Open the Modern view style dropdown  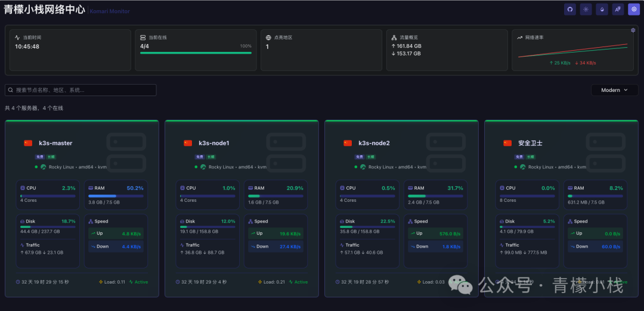pyautogui.click(x=614, y=90)
